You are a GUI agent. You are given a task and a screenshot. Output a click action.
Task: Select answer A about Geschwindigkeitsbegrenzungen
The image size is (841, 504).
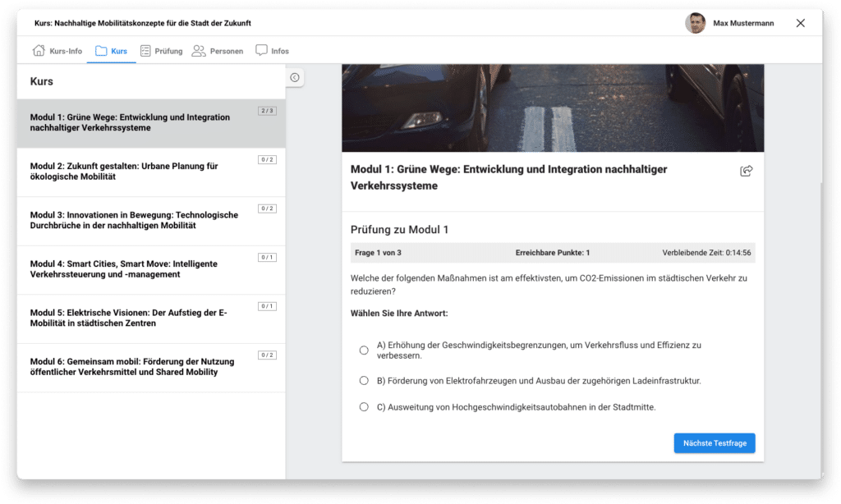coord(364,350)
